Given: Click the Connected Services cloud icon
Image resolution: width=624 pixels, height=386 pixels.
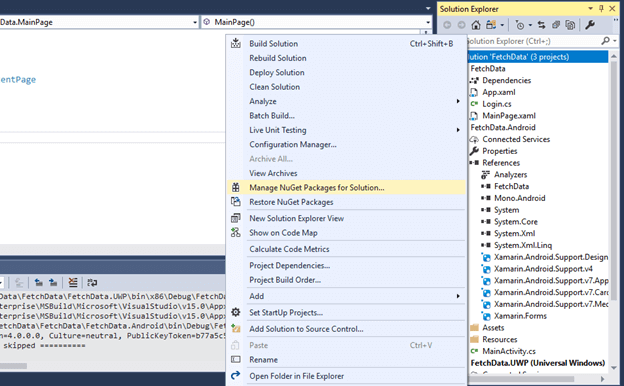Looking at the screenshot, I should tap(474, 139).
